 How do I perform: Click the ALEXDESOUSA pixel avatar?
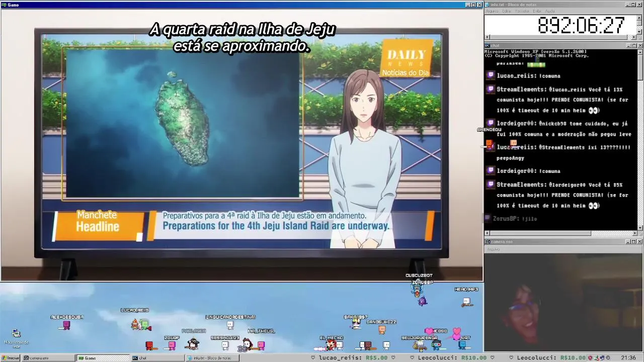click(x=65, y=325)
